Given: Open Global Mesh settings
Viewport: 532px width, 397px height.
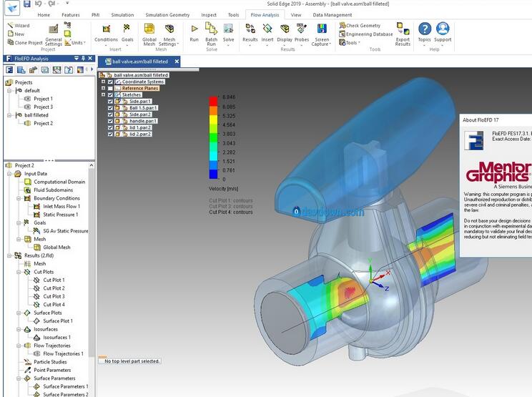Looking at the screenshot, I should tap(149, 34).
